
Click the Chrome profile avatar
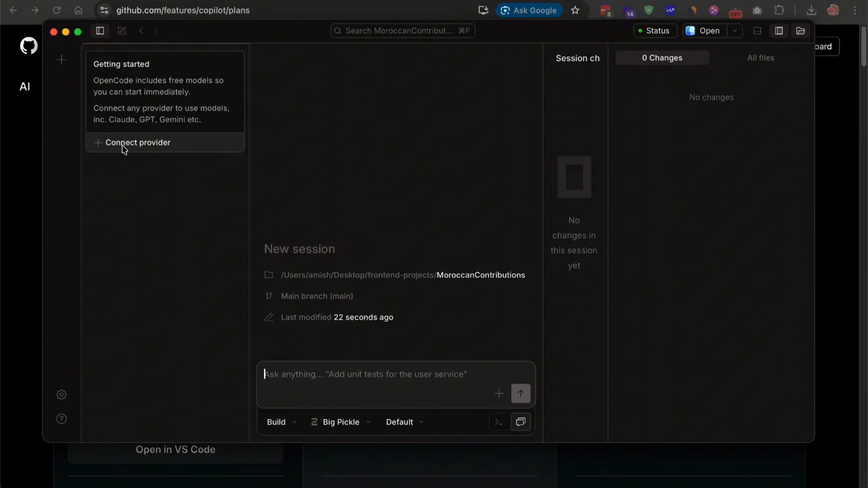click(833, 10)
